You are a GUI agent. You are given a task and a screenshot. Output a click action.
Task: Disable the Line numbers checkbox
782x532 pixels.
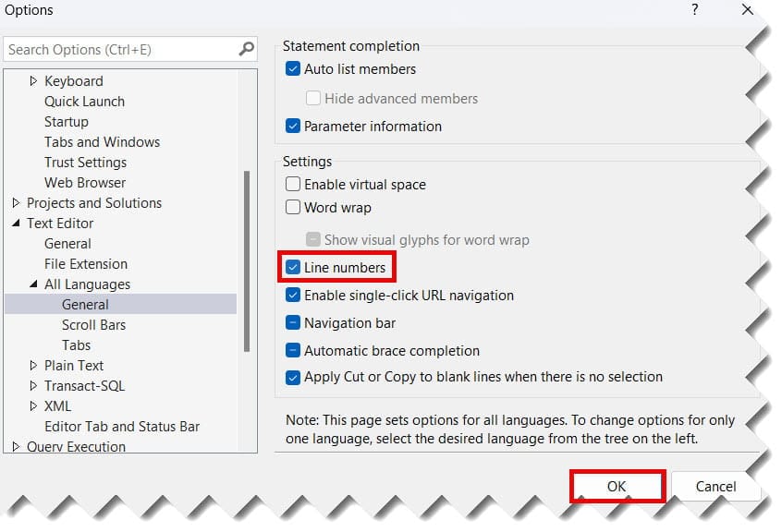click(x=293, y=267)
